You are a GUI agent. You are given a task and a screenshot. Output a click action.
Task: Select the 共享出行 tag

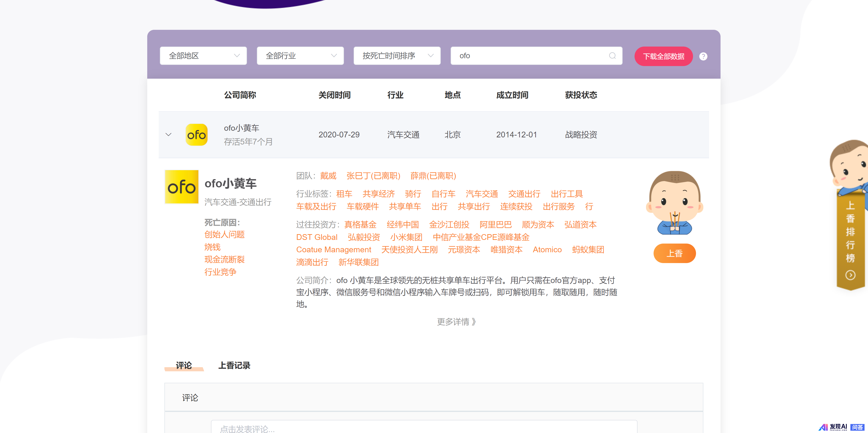(x=474, y=207)
